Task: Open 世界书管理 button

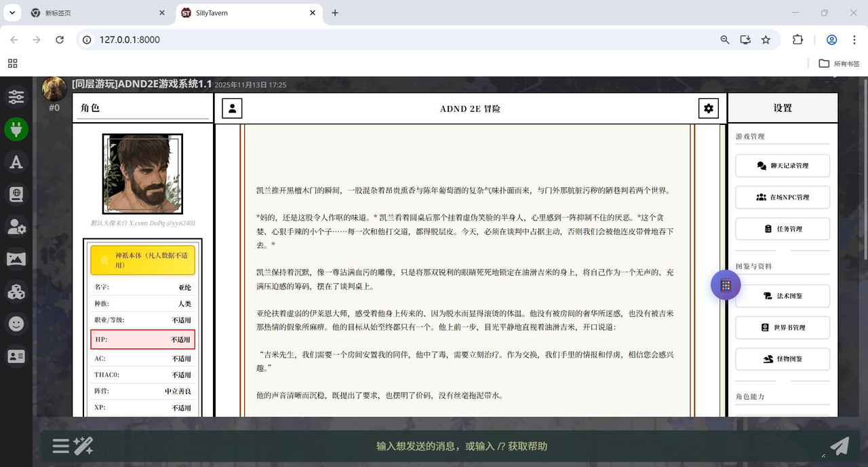Action: [x=783, y=327]
